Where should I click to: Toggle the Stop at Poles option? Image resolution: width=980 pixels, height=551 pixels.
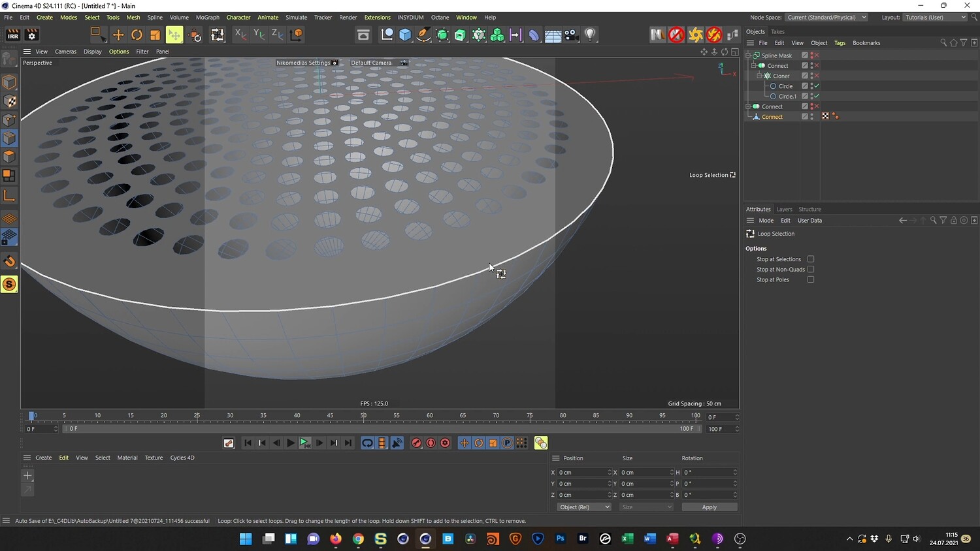811,279
